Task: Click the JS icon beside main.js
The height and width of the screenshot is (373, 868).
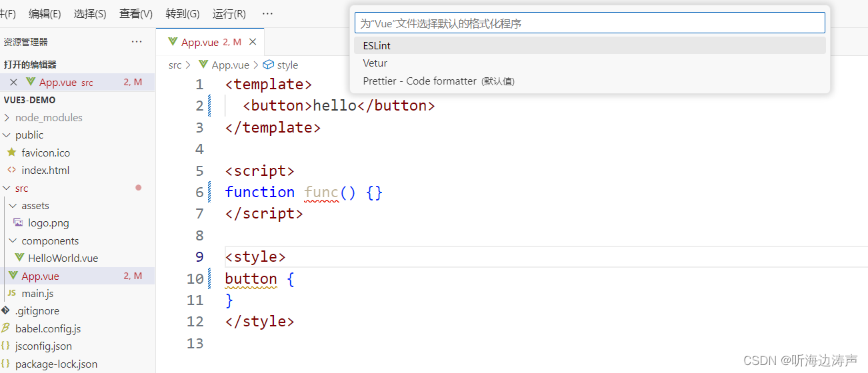Action: [x=11, y=293]
